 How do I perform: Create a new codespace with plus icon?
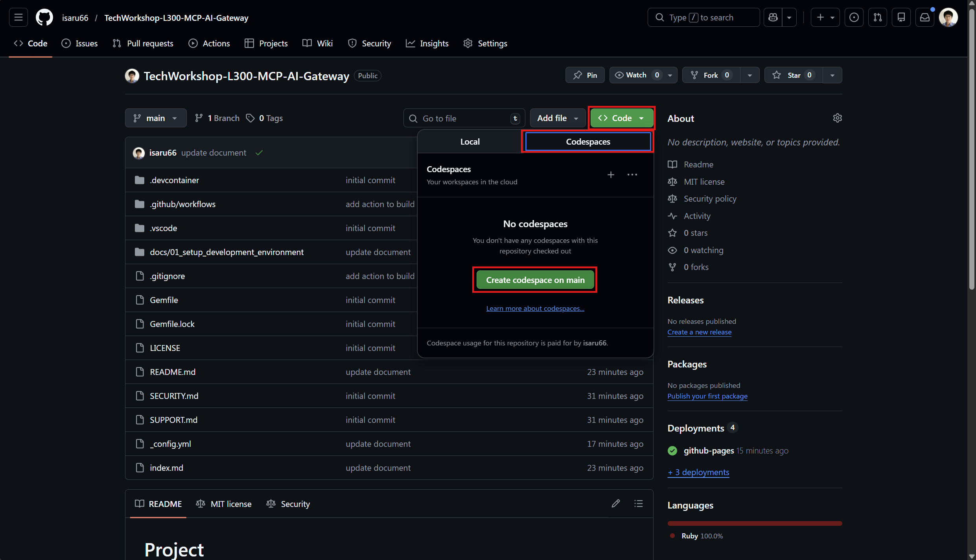tap(611, 175)
